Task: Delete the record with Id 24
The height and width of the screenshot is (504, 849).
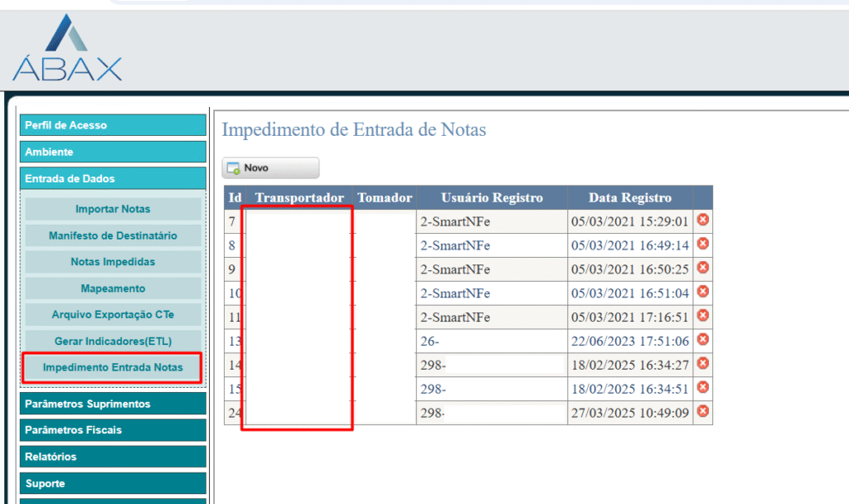Action: 703,411
